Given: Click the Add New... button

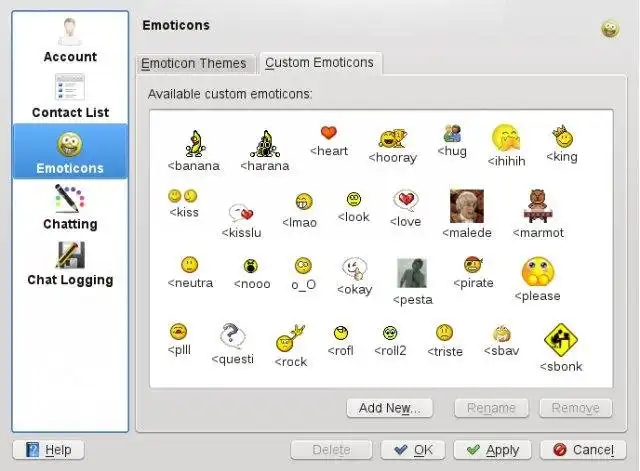Looking at the screenshot, I should (x=389, y=408).
